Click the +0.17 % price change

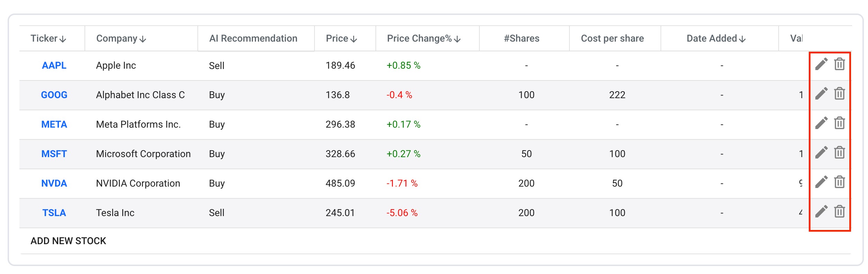404,125
